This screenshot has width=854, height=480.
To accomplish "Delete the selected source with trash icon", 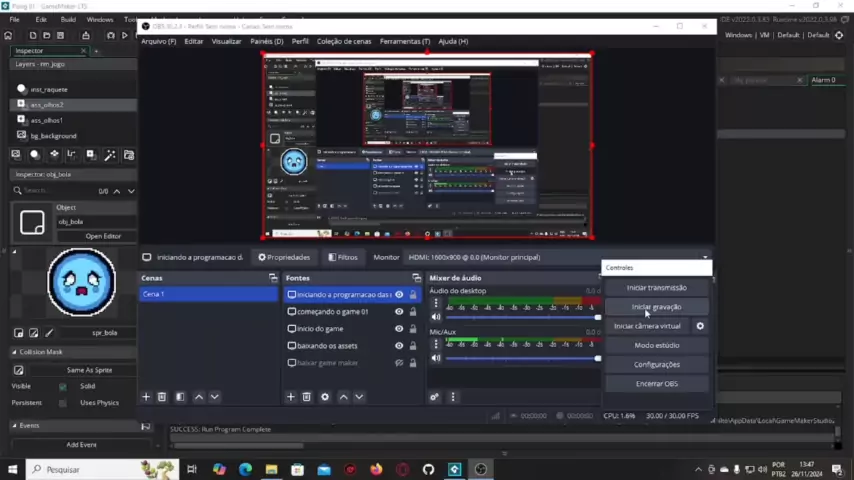I will (307, 397).
